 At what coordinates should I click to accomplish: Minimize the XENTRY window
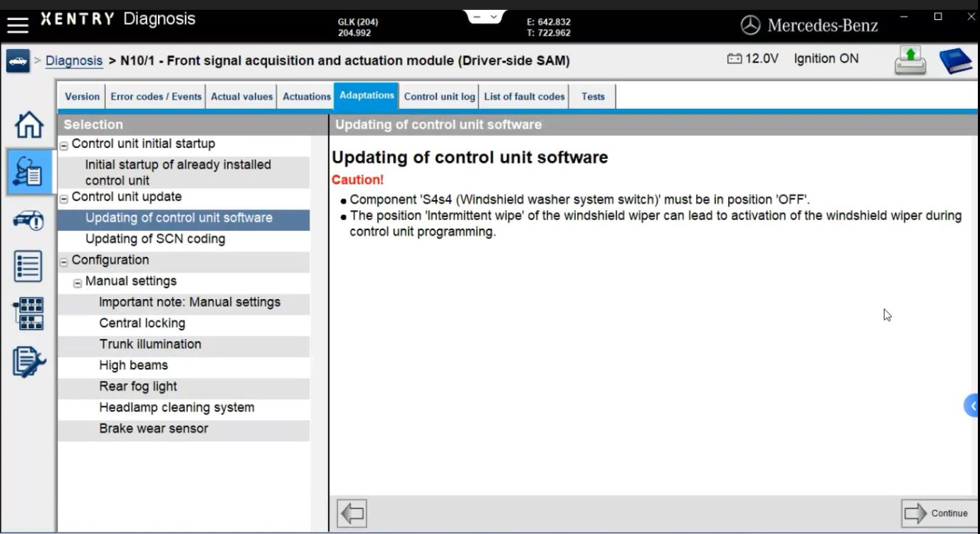pos(905,16)
